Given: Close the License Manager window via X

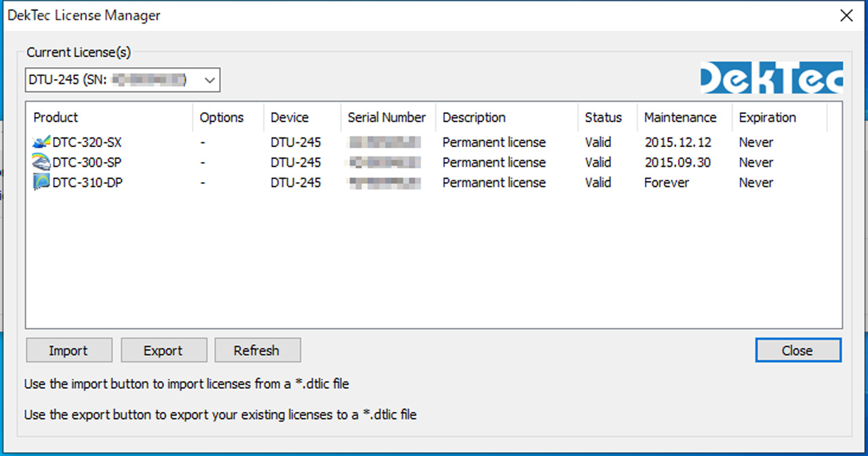Looking at the screenshot, I should 846,16.
